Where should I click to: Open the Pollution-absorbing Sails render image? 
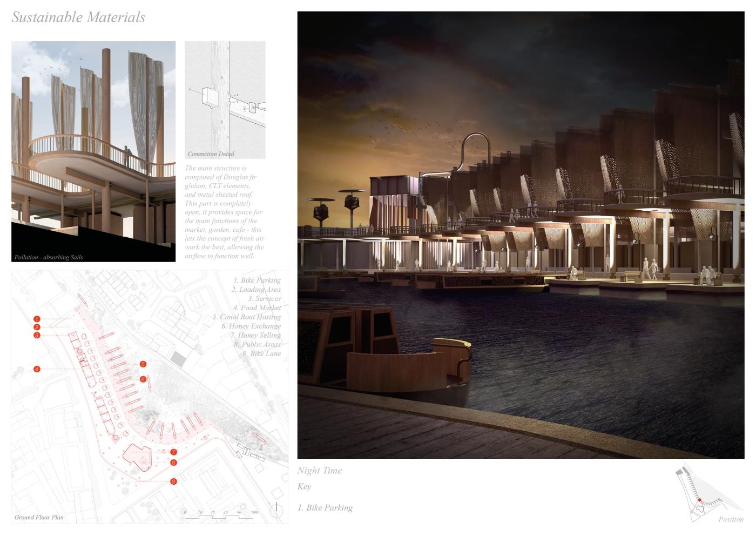pos(93,151)
